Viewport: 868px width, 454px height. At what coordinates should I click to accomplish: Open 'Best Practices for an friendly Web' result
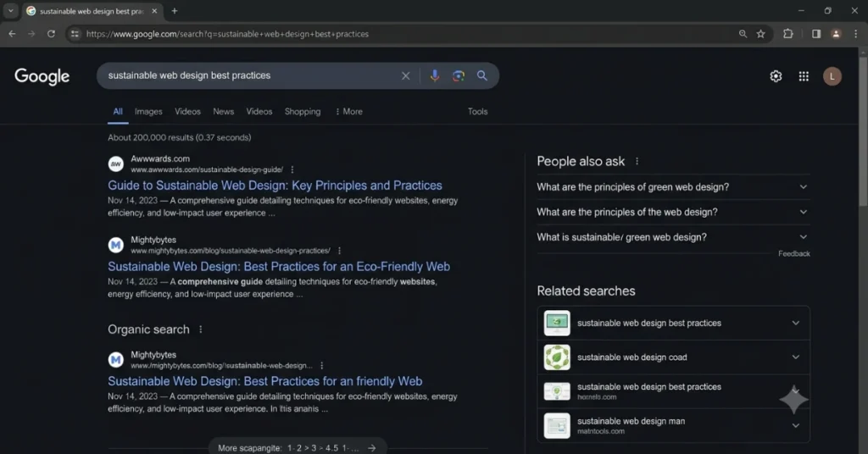(x=265, y=381)
